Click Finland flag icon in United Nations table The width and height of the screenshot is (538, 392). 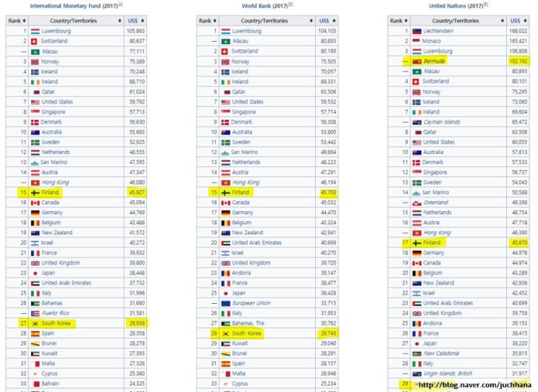coord(416,243)
